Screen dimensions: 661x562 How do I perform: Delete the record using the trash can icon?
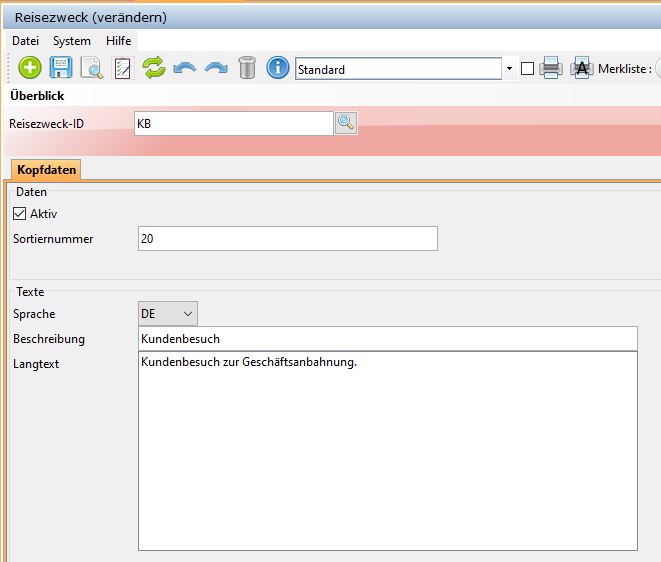(x=247, y=68)
